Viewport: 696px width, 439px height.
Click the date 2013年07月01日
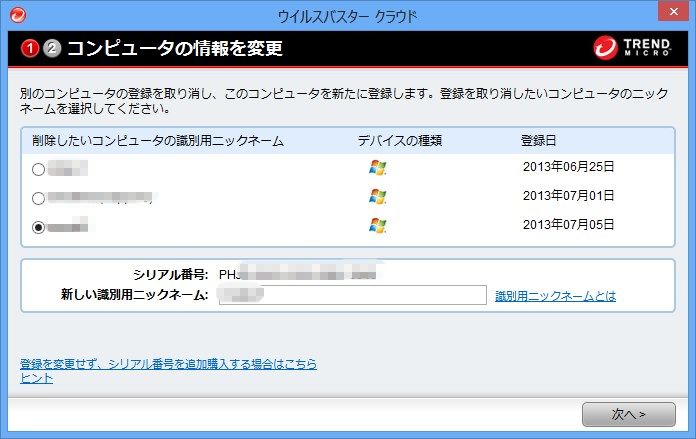click(x=568, y=196)
